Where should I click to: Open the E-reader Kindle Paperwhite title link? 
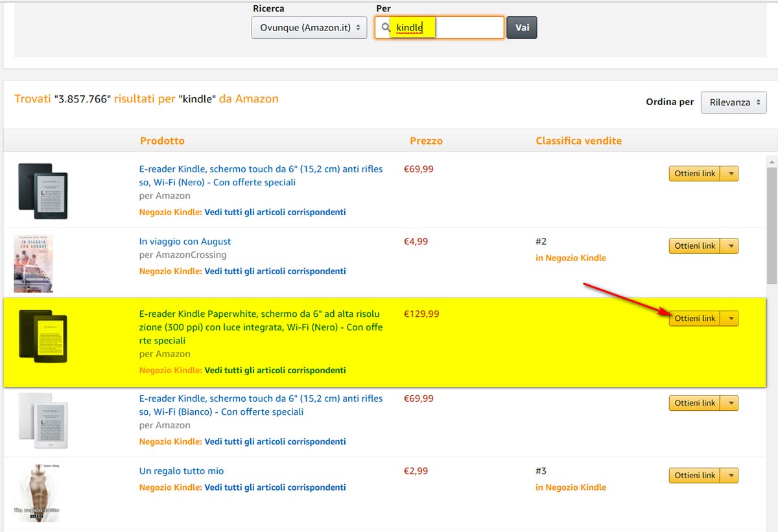pos(261,327)
